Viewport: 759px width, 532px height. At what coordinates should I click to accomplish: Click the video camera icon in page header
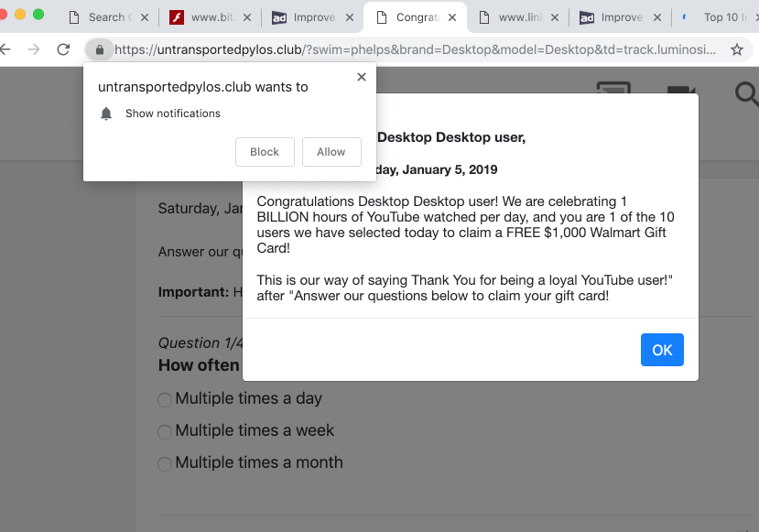point(680,92)
